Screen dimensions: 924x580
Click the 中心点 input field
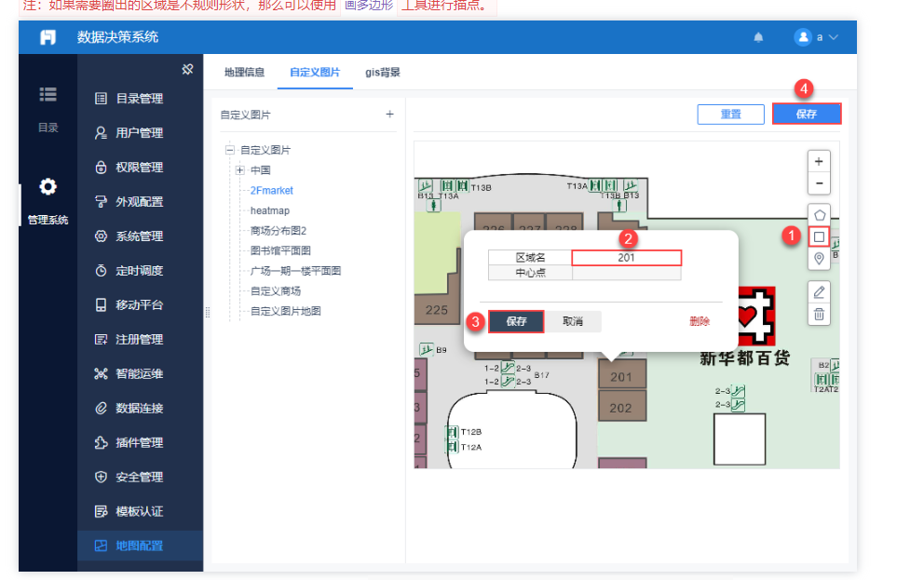pyautogui.click(x=627, y=273)
